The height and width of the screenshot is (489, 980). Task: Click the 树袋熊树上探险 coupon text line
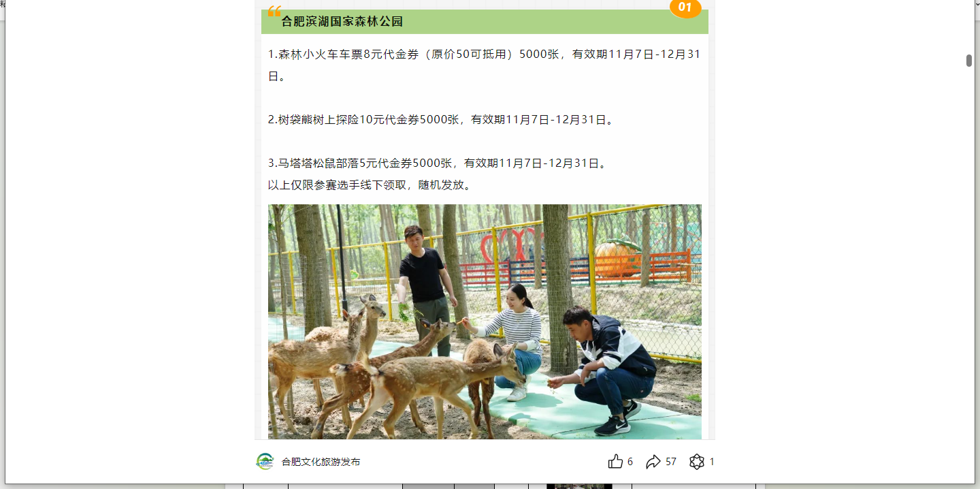tap(442, 120)
